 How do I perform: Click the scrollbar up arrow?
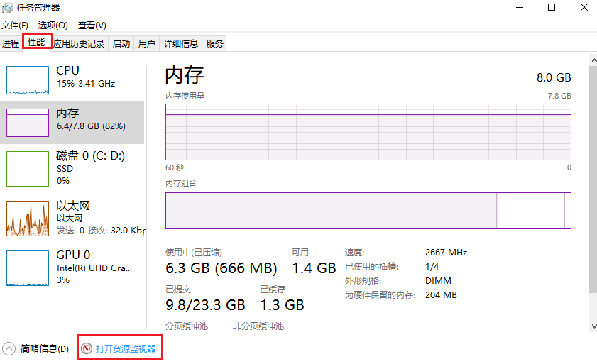tap(593, 60)
